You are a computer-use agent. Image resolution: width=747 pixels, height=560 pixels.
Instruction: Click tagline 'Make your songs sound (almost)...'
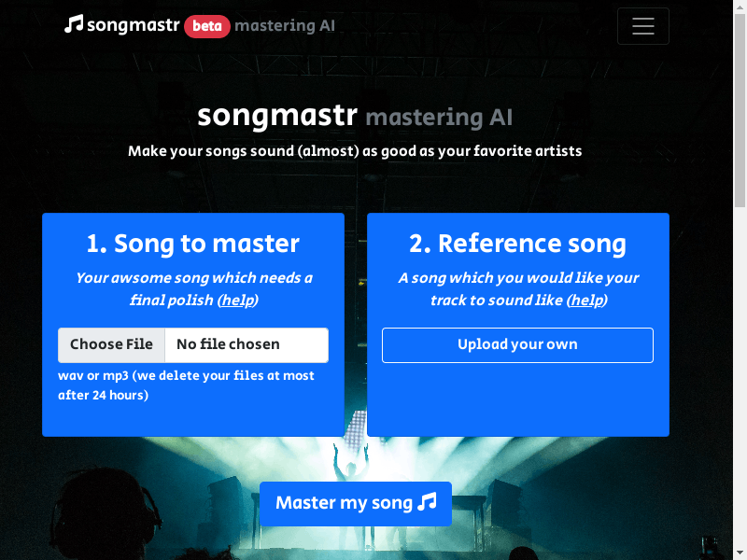point(355,151)
